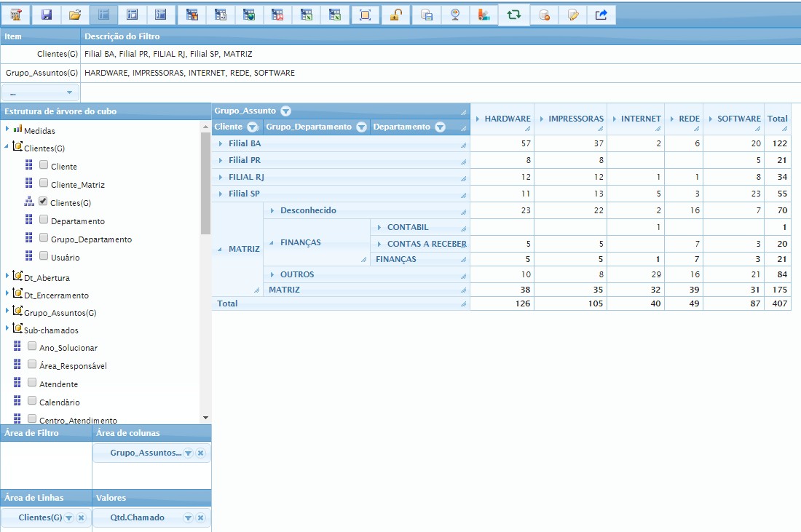Open the '...' filter item dropdown
The image size is (801, 532).
(x=40, y=92)
